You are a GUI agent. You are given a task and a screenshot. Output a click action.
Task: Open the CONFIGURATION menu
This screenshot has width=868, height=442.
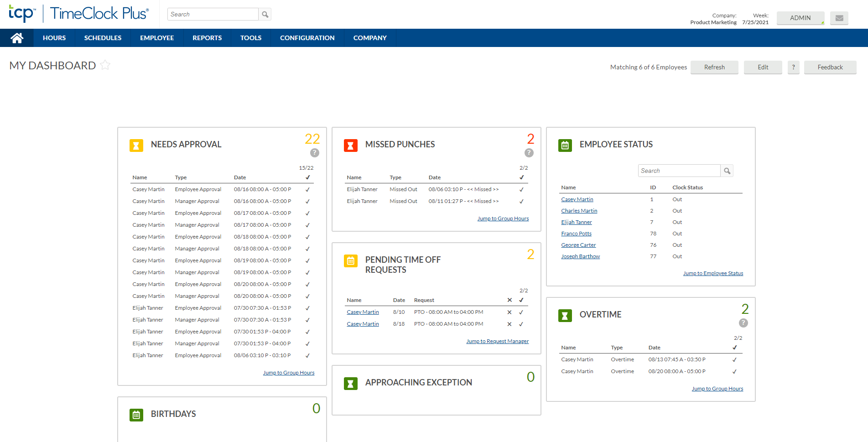point(307,38)
